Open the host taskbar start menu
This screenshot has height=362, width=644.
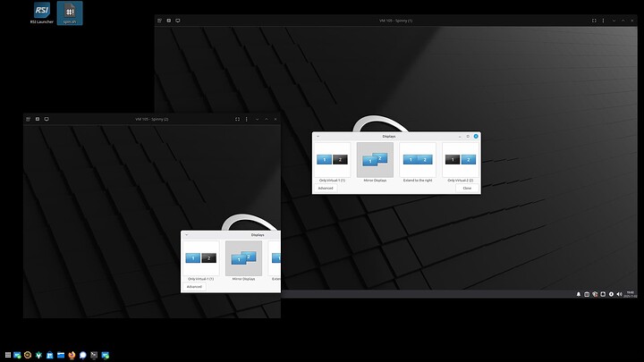[8, 355]
